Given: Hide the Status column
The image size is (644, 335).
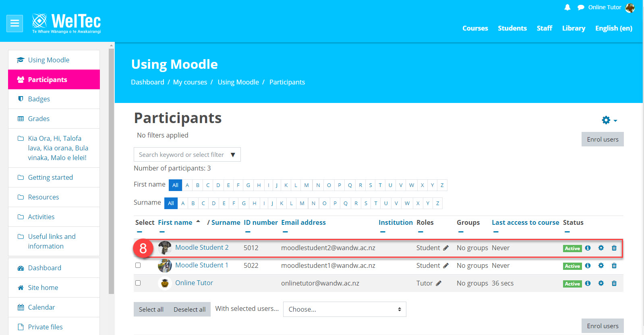Looking at the screenshot, I should pyautogui.click(x=567, y=232).
